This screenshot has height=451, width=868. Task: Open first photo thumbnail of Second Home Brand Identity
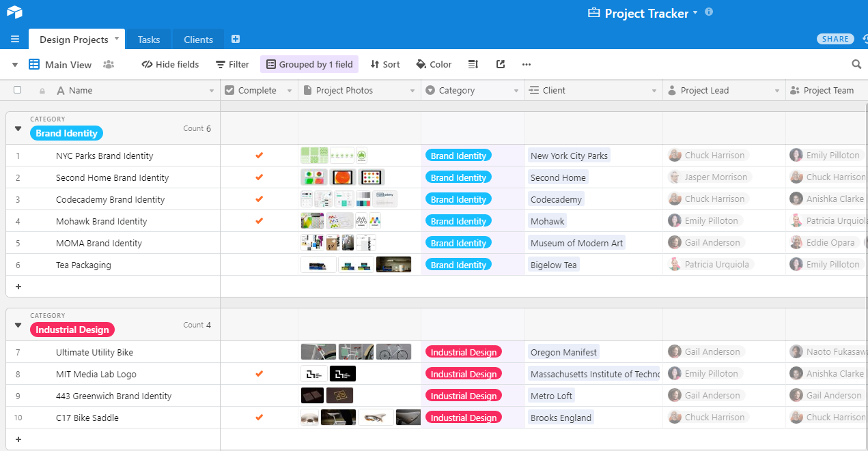point(314,177)
